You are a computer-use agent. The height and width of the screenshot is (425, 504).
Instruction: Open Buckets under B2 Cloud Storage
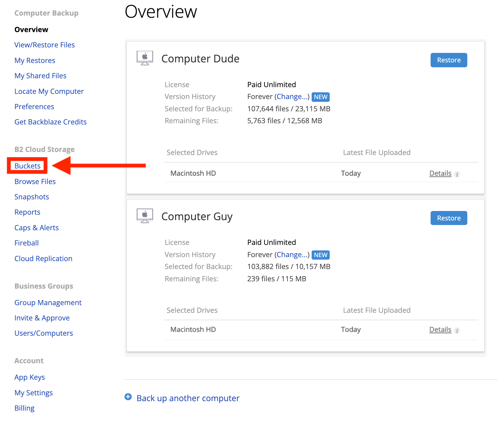pos(28,166)
